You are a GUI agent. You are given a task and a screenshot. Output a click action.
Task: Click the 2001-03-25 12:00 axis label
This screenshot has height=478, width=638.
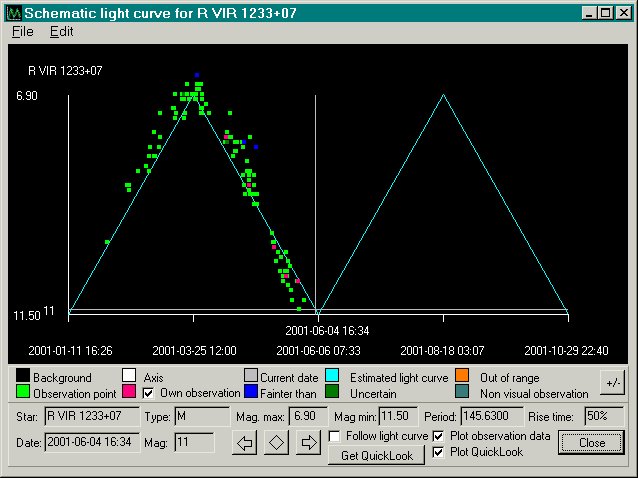coord(194,351)
